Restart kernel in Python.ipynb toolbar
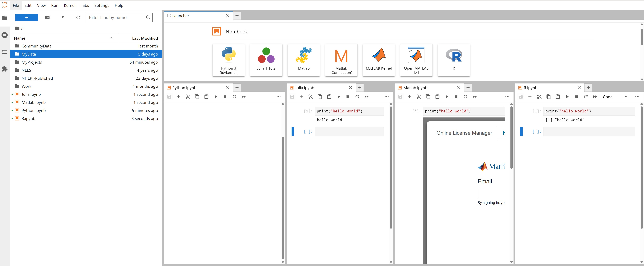Screen dimensions: 644x266 (x=234, y=97)
